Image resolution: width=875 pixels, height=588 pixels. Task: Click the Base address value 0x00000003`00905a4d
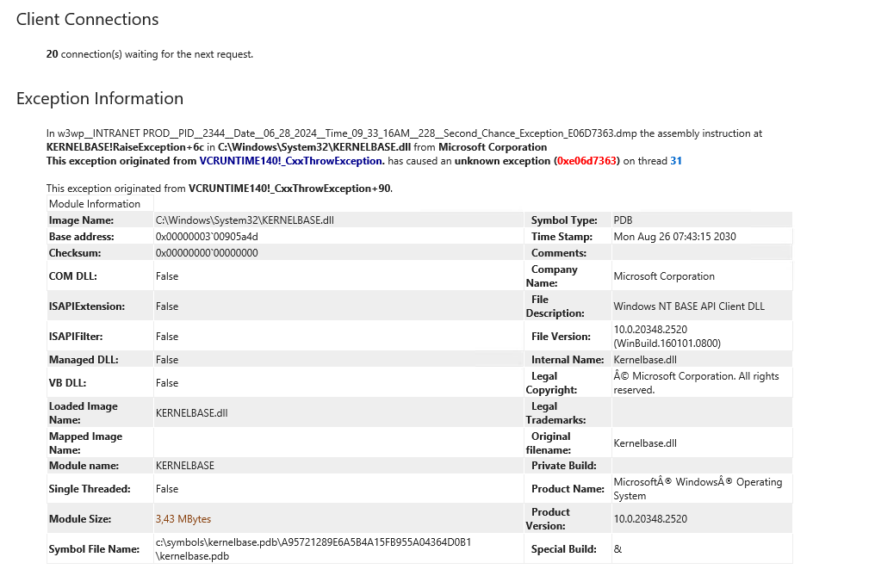(207, 236)
